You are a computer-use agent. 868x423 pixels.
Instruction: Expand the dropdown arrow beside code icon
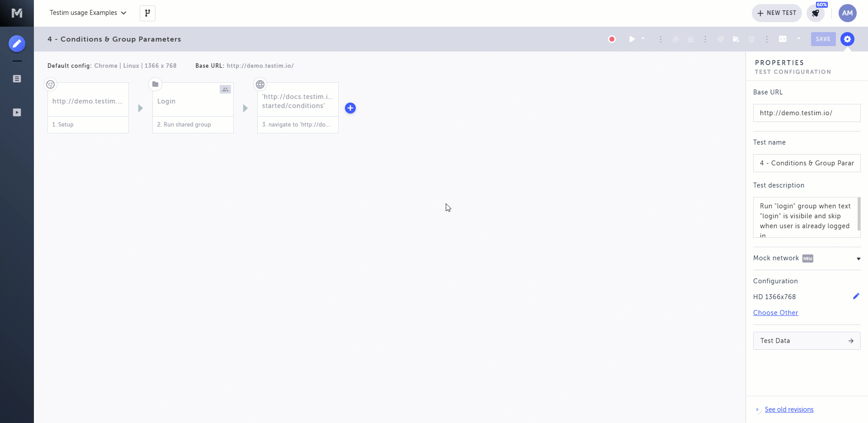click(x=799, y=38)
